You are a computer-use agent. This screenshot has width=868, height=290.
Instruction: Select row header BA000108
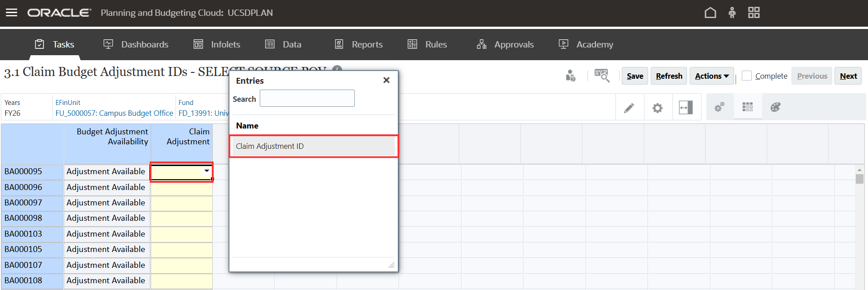click(32, 280)
